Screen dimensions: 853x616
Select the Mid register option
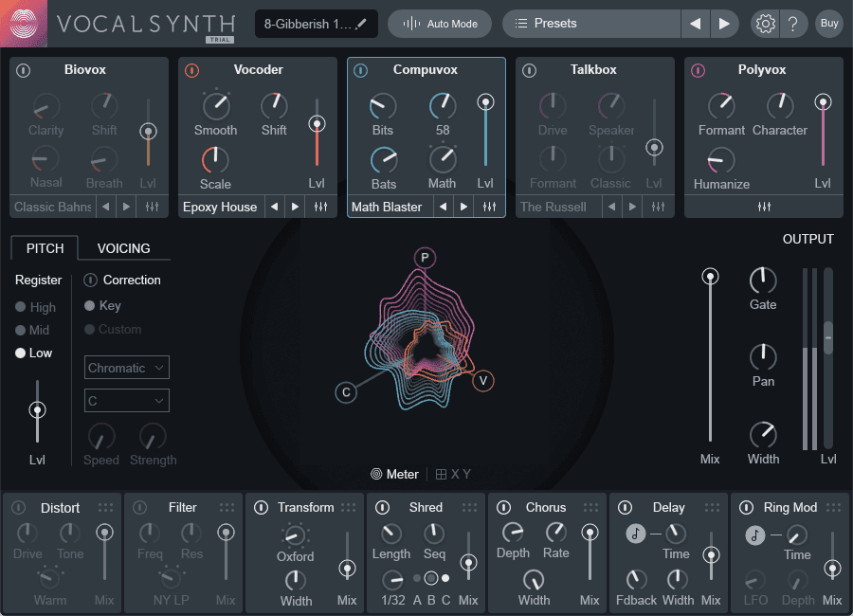tap(32, 330)
